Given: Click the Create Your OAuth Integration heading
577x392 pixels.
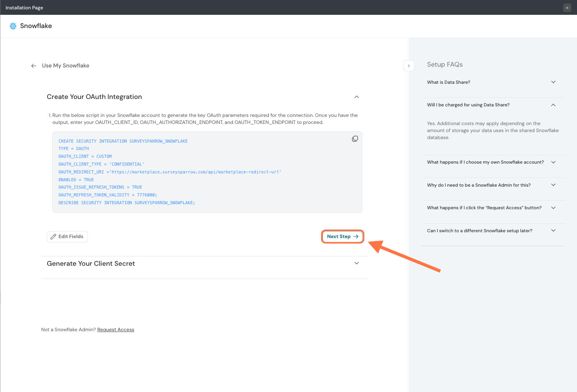Looking at the screenshot, I should pyautogui.click(x=94, y=97).
